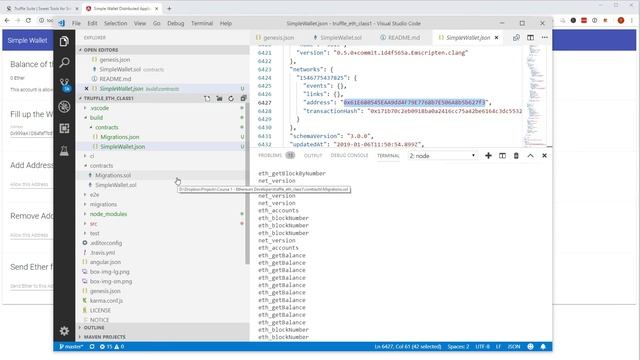Maximize the panel with up chevron
Viewport: 640px width, 360px height.
530,156
